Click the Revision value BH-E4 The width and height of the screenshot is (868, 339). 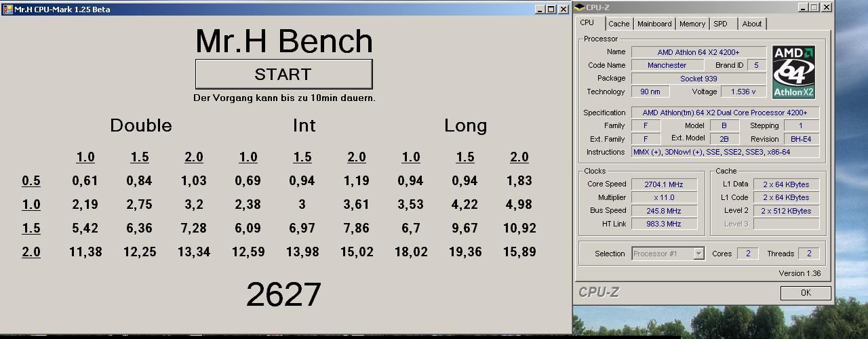[x=801, y=139]
